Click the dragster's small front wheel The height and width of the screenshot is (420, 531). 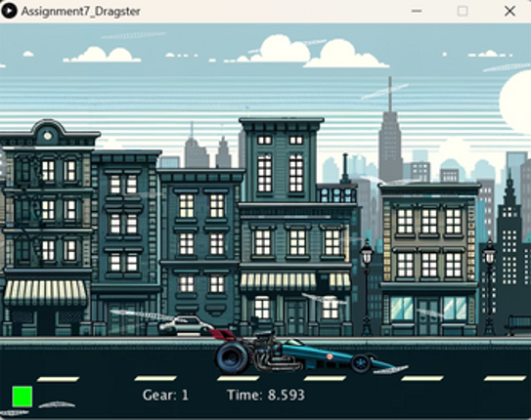(x=361, y=363)
